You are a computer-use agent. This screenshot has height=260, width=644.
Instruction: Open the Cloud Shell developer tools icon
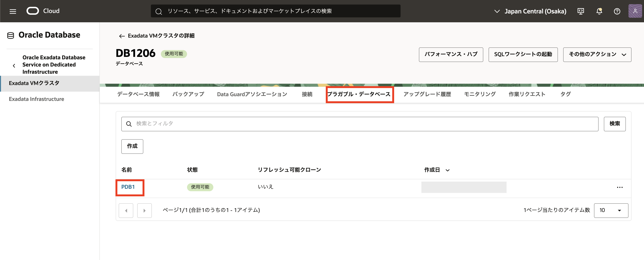[581, 11]
